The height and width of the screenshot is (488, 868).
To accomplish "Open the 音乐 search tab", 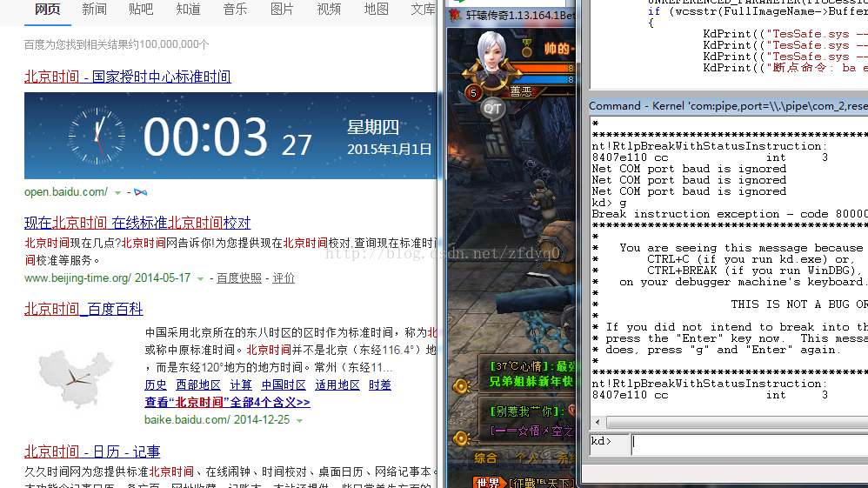I will click(x=236, y=10).
